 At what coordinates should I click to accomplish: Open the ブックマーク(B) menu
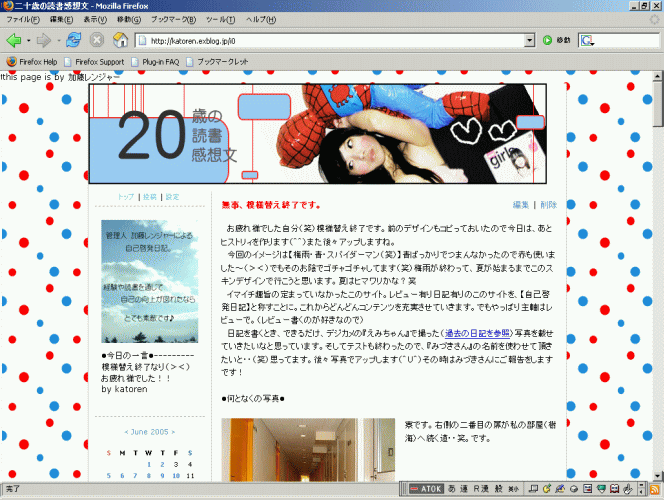174,19
